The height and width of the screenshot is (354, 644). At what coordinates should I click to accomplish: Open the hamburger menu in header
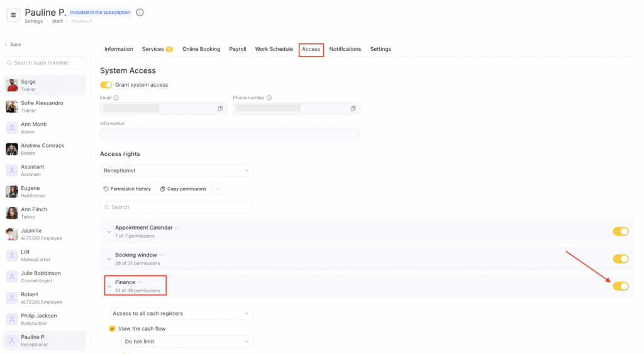pyautogui.click(x=13, y=16)
